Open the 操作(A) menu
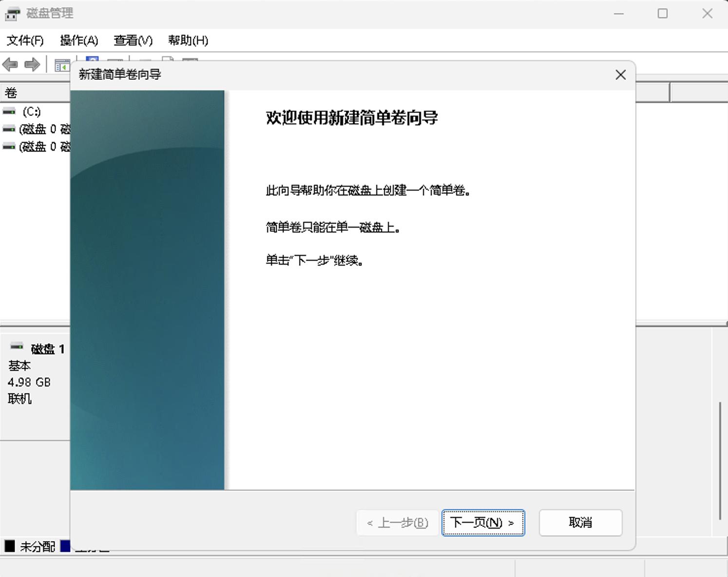728x577 pixels. click(x=79, y=40)
